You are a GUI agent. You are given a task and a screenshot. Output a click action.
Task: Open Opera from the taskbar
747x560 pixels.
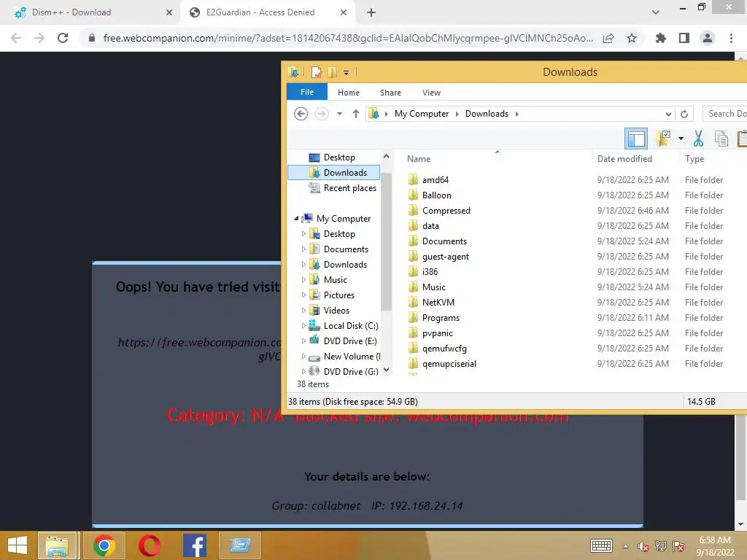click(x=150, y=545)
